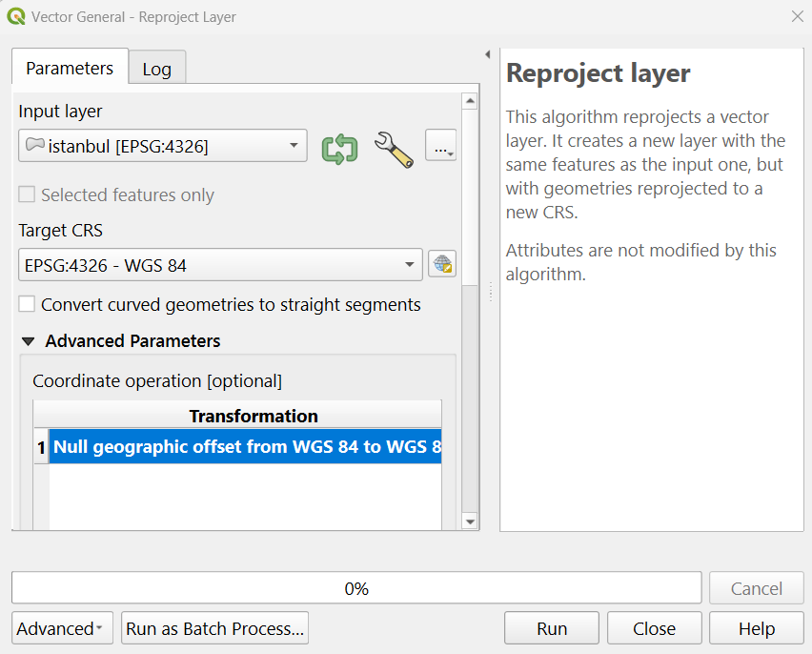The width and height of the screenshot is (812, 654).
Task: Open the Target CRS combo box
Action: click(x=220, y=265)
